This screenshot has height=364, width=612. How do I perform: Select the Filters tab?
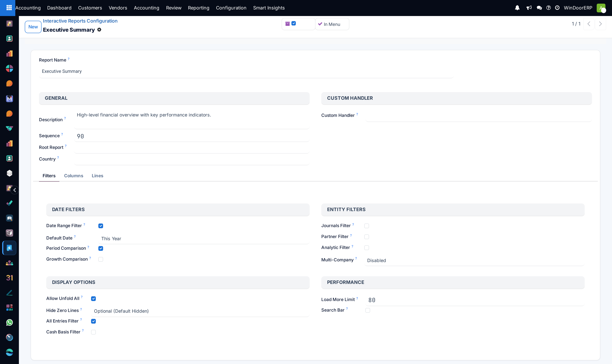coord(49,176)
